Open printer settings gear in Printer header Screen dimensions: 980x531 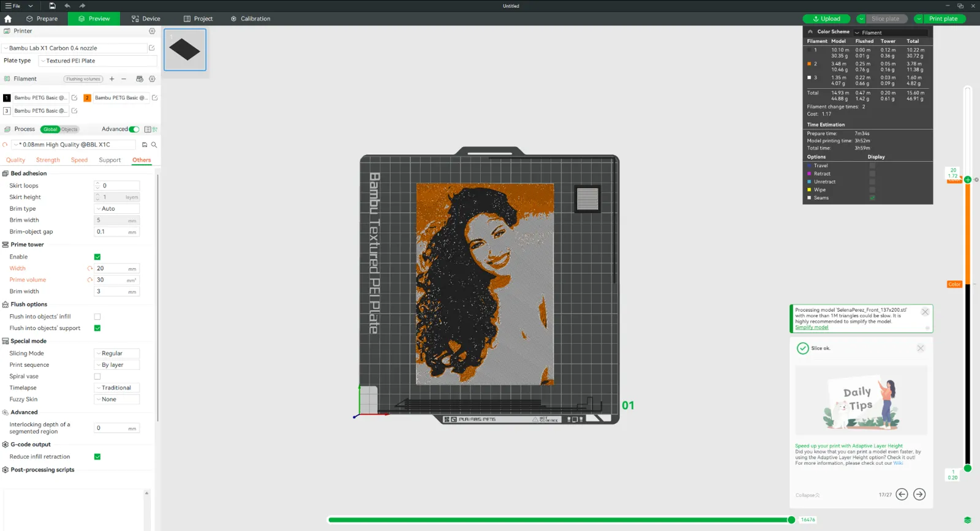coord(152,31)
